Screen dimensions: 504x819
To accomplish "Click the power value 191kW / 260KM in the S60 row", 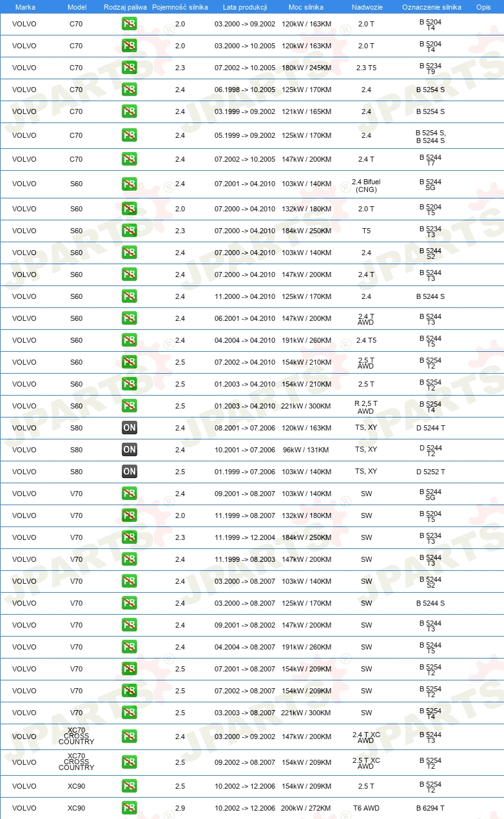I will pyautogui.click(x=307, y=340).
